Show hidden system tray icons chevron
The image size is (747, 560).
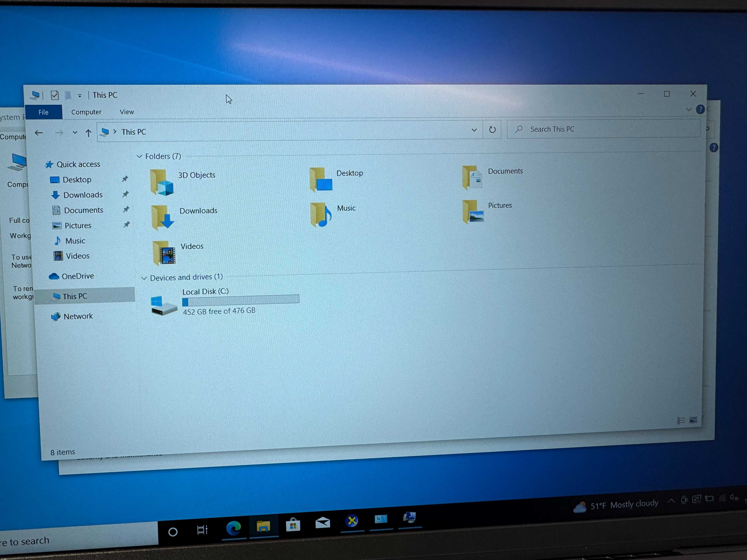tap(671, 501)
